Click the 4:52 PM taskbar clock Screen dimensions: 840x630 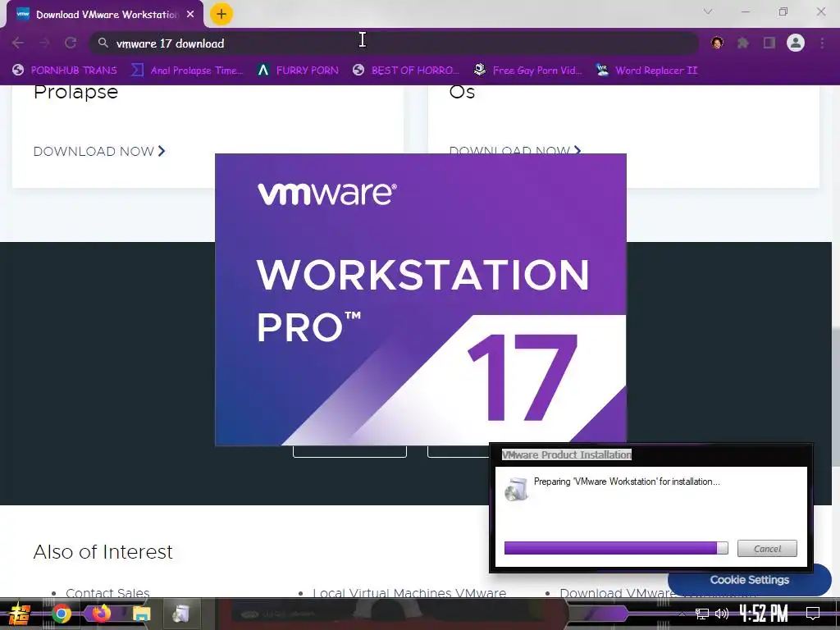click(x=764, y=614)
